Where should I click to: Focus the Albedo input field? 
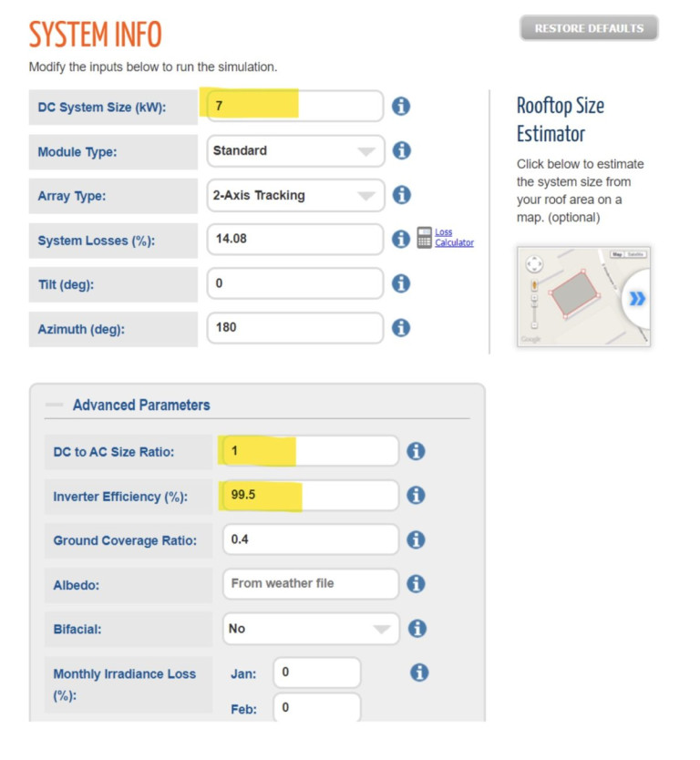click(310, 584)
